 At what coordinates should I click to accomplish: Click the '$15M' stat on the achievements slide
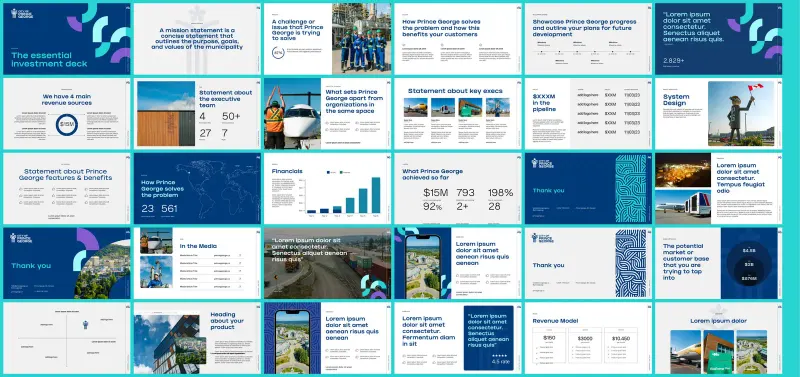point(436,192)
